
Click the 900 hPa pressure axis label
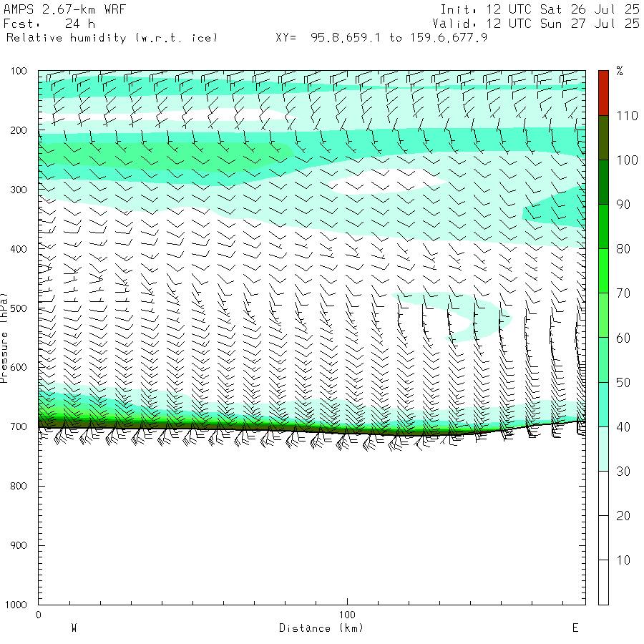(19, 545)
